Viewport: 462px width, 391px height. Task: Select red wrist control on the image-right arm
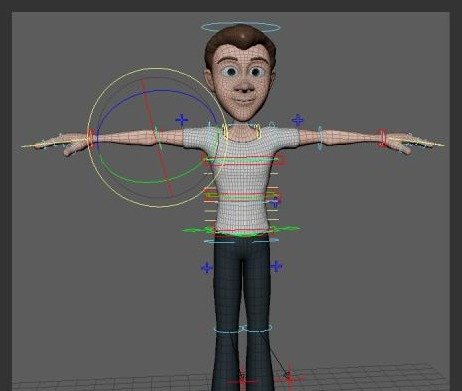pos(382,138)
